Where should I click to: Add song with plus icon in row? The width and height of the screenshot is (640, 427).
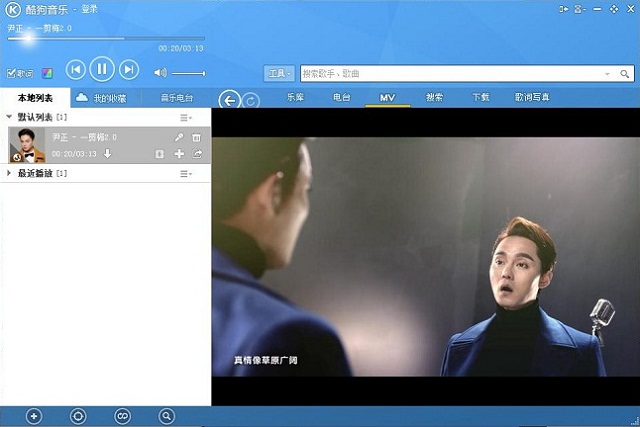click(x=179, y=154)
